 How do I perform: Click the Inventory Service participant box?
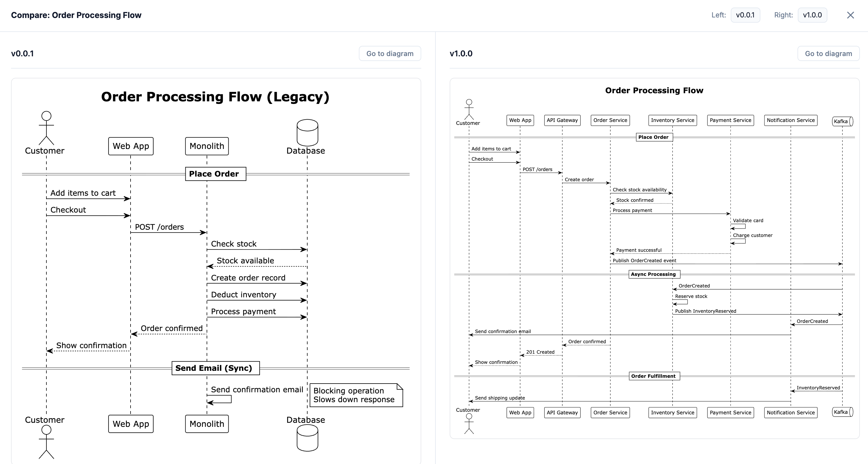(672, 120)
